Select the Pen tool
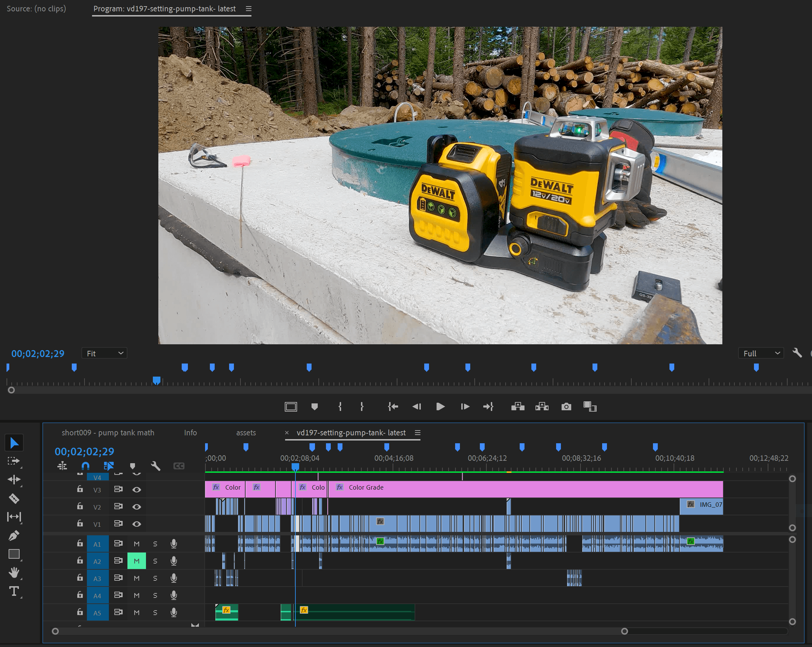Viewport: 812px width, 647px height. tap(14, 535)
